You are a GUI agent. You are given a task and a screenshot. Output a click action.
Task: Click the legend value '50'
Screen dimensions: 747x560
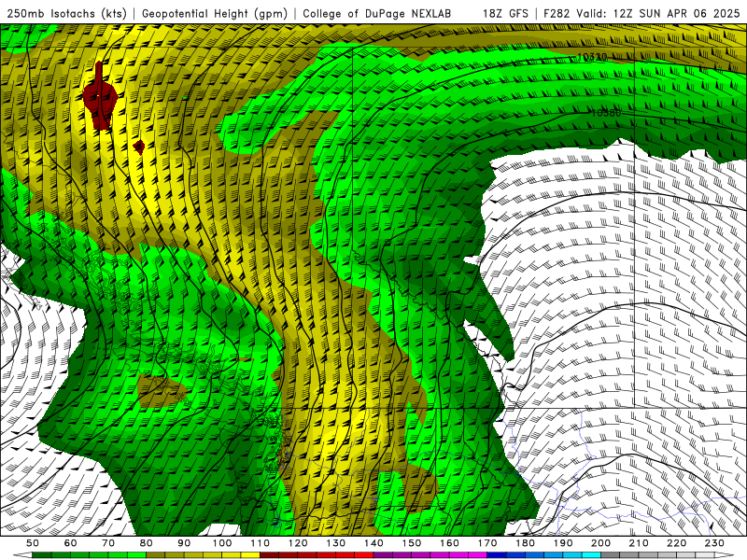[33, 543]
